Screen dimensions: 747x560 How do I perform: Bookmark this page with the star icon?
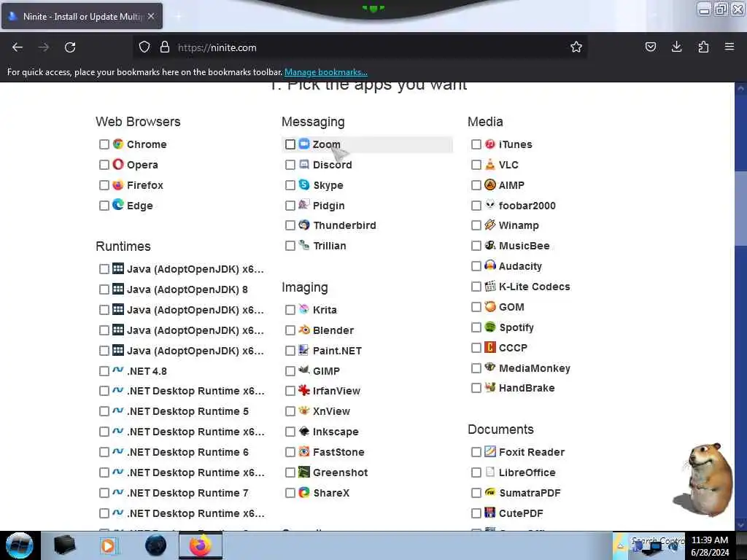pyautogui.click(x=576, y=47)
